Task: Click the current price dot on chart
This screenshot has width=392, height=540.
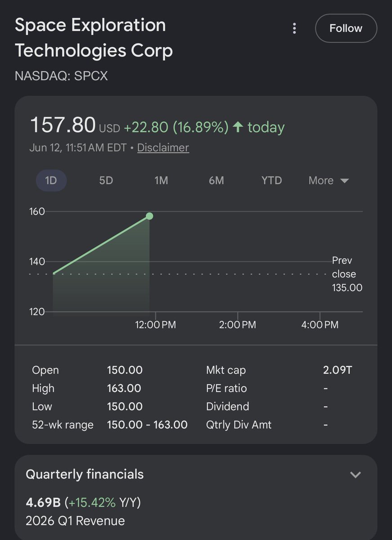Action: 149,216
